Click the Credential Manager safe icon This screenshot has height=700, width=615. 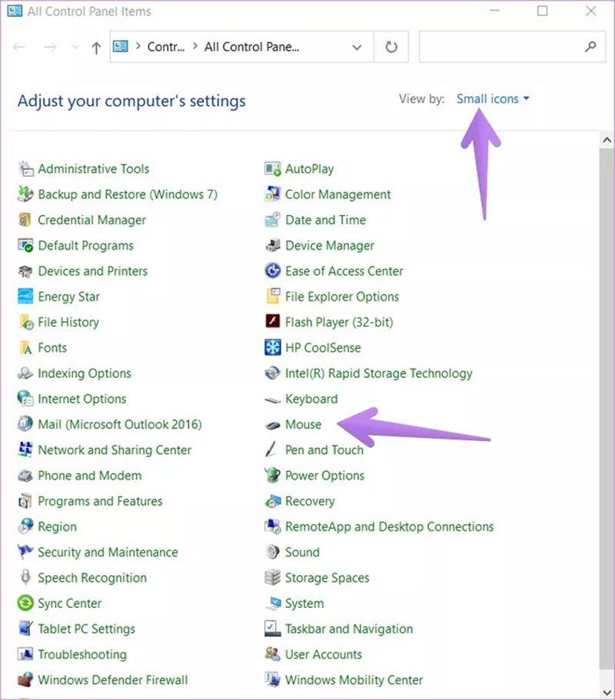(25, 220)
